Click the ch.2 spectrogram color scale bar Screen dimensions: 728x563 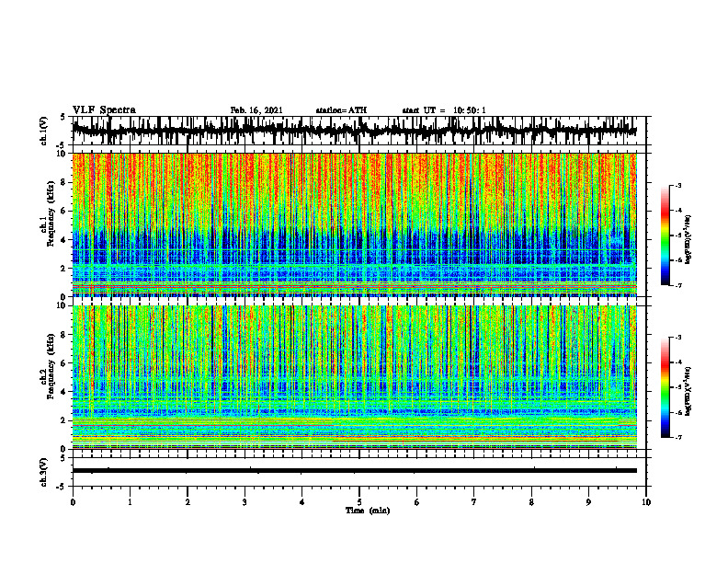point(665,387)
